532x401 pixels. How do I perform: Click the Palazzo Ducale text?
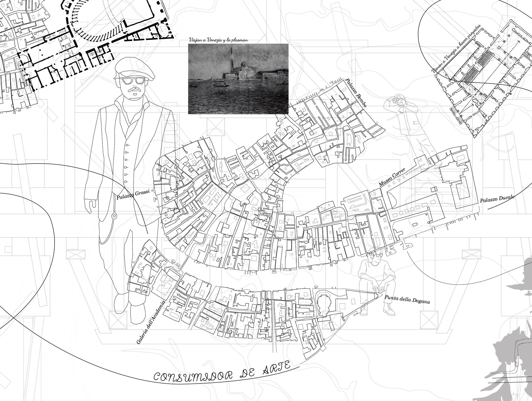497,199
